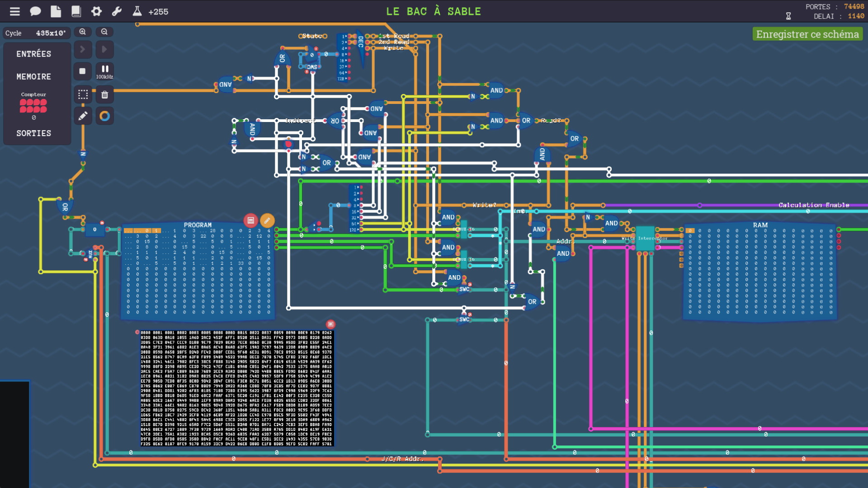Activate the dashed rectangle selection tool

click(83, 94)
